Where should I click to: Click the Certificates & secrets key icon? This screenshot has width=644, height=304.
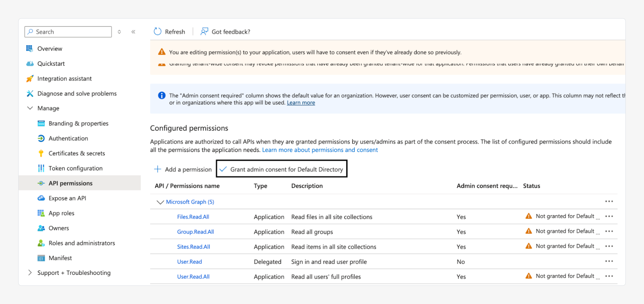coord(41,153)
